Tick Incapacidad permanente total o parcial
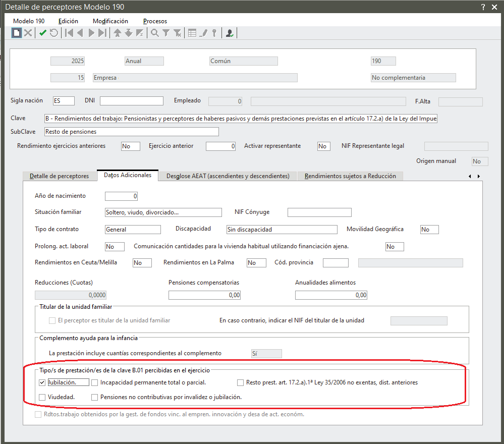 95,382
